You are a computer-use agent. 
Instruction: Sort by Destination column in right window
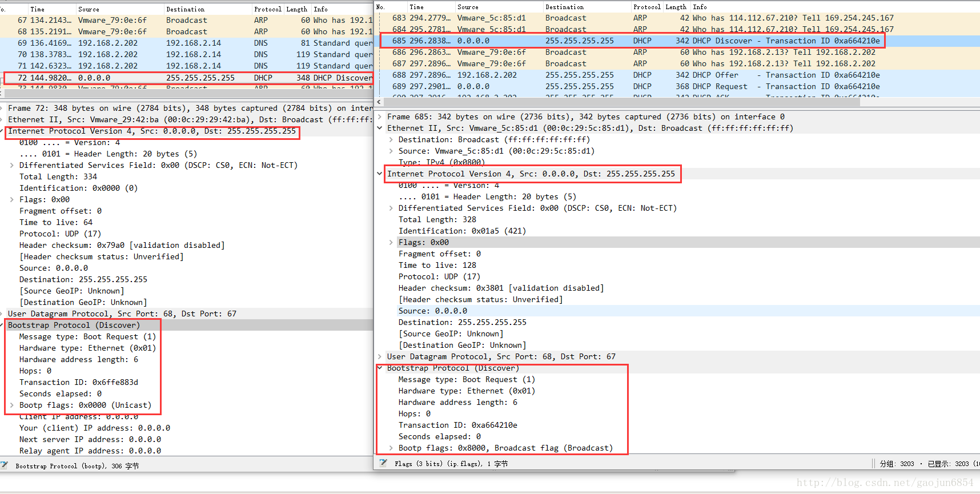[587, 7]
